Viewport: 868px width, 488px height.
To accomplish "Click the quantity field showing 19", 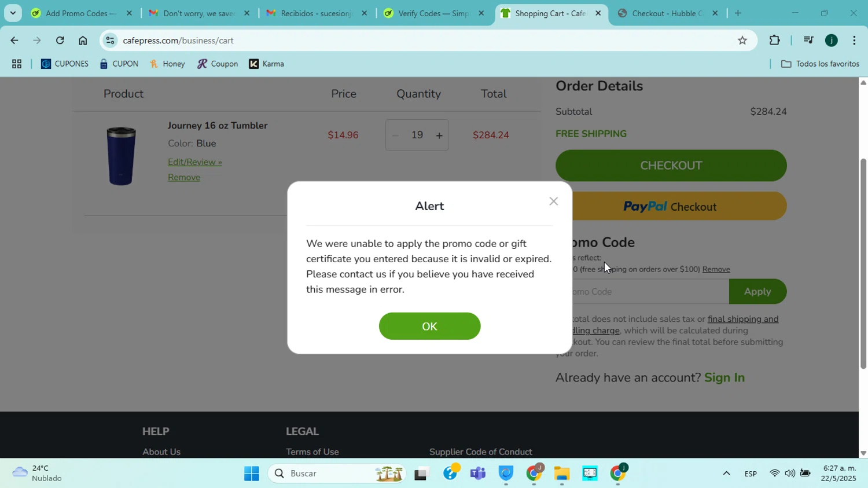I will [x=417, y=135].
